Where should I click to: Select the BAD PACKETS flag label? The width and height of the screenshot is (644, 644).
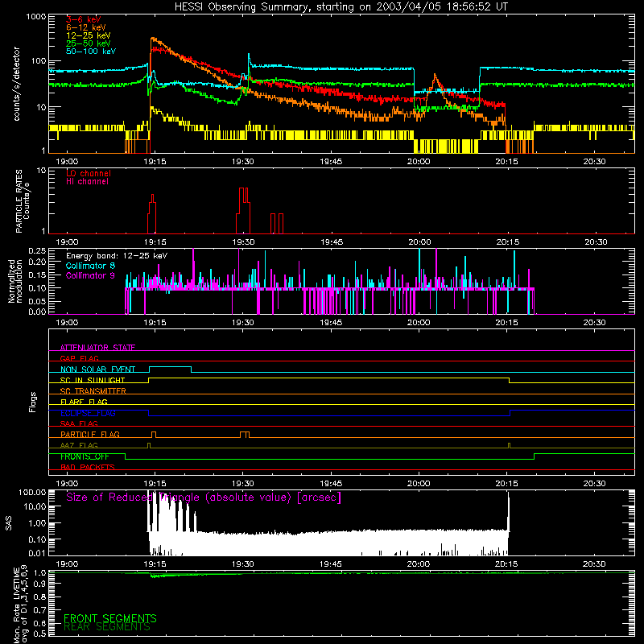click(88, 467)
